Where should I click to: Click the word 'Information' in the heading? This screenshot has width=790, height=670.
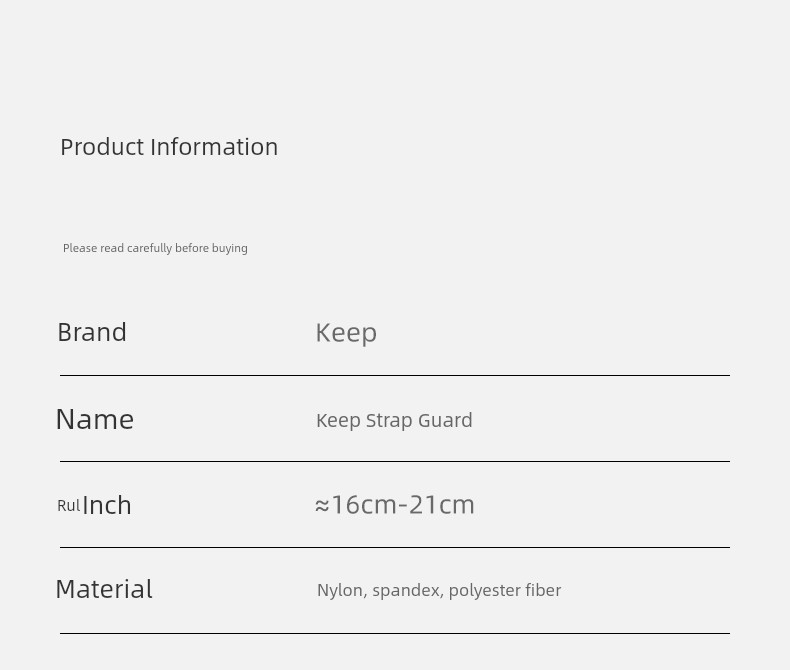pyautogui.click(x=214, y=147)
